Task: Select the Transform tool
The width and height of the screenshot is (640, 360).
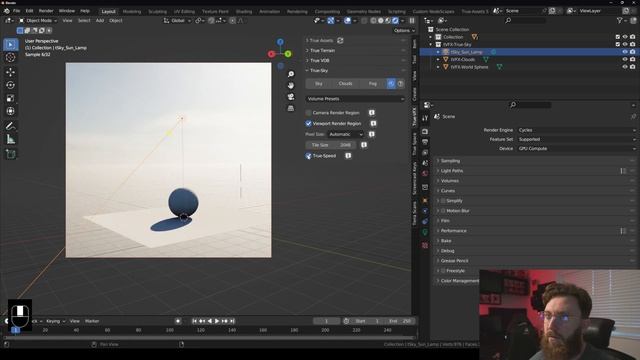Action: [x=11, y=111]
